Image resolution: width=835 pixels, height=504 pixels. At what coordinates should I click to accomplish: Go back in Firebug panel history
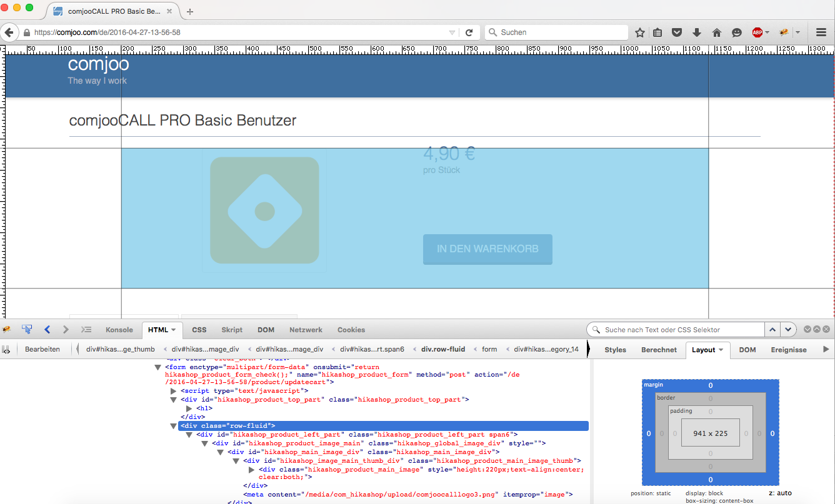coord(47,330)
